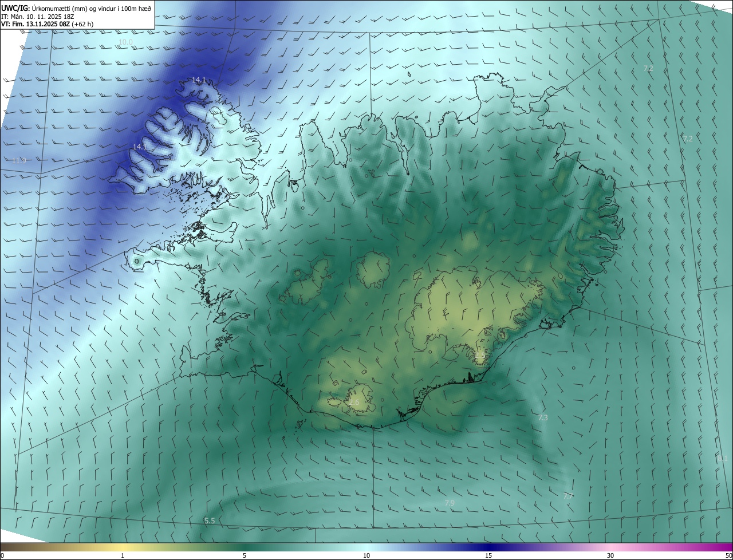Click the "30" tick on the color scale
Screen dimensions: 733x560
tap(610, 555)
